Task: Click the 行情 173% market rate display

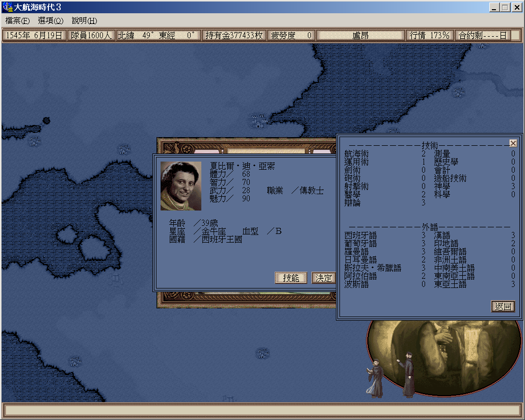Action: 430,36
